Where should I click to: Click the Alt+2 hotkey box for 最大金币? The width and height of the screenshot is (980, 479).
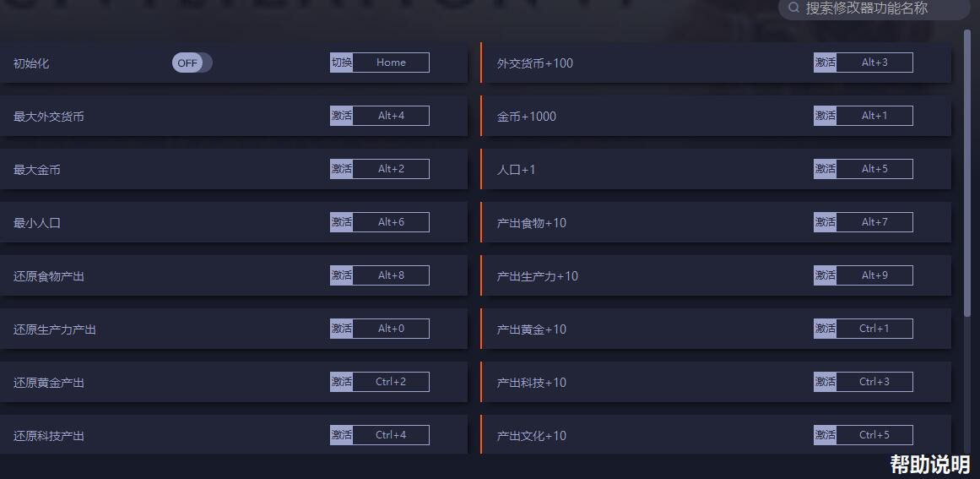coord(392,169)
